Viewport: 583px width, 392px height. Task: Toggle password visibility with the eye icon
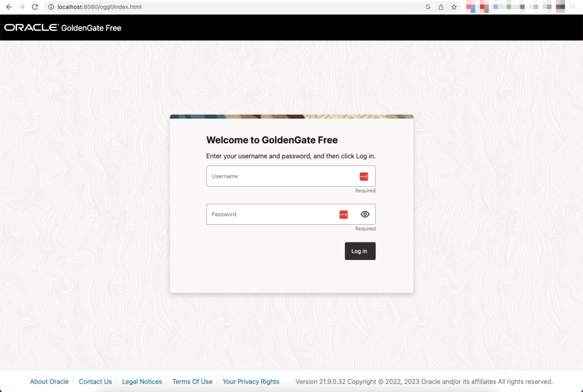coord(365,214)
